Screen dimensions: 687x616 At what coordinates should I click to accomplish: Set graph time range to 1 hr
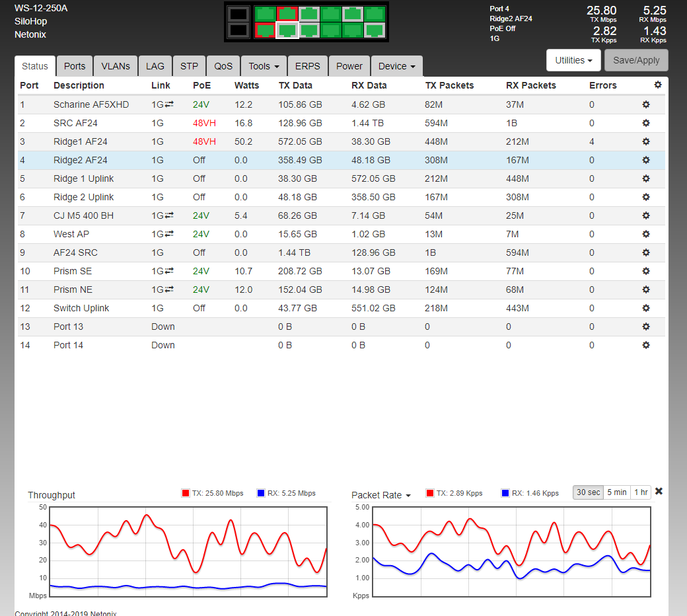pos(640,492)
